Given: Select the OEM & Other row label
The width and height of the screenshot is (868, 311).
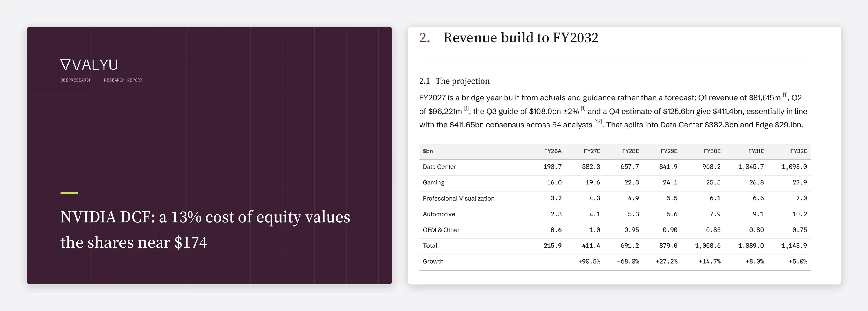Looking at the screenshot, I should coord(441,230).
